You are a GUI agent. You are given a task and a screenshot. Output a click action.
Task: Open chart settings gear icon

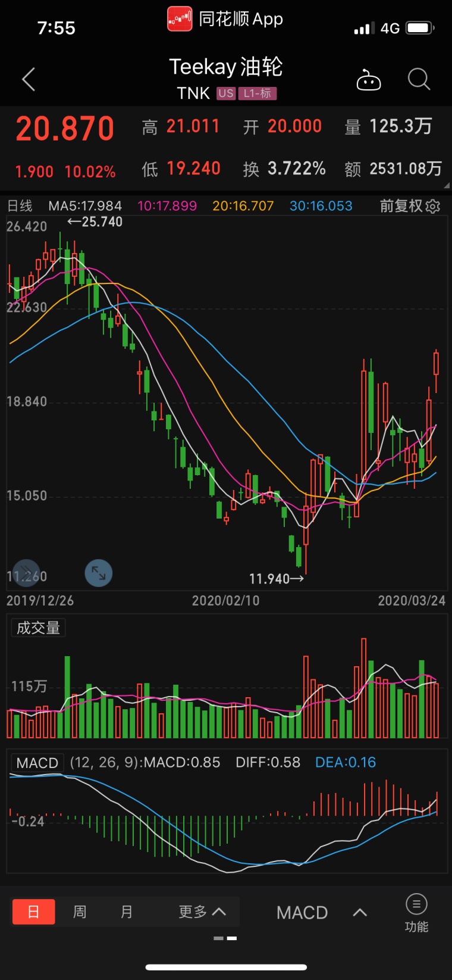pos(433,206)
